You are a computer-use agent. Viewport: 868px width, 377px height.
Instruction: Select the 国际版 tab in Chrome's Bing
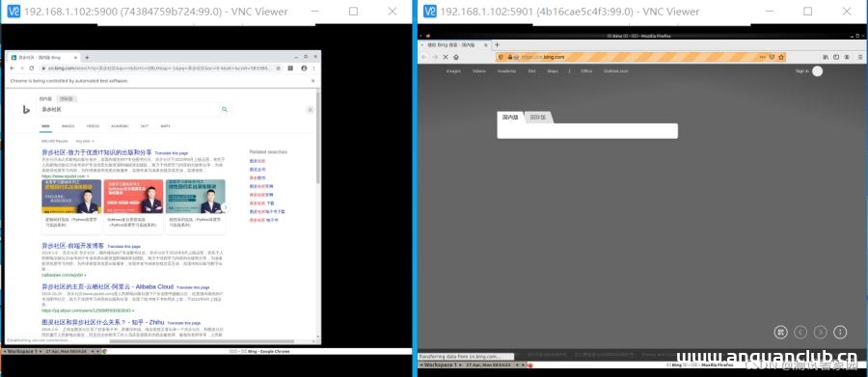tap(67, 98)
